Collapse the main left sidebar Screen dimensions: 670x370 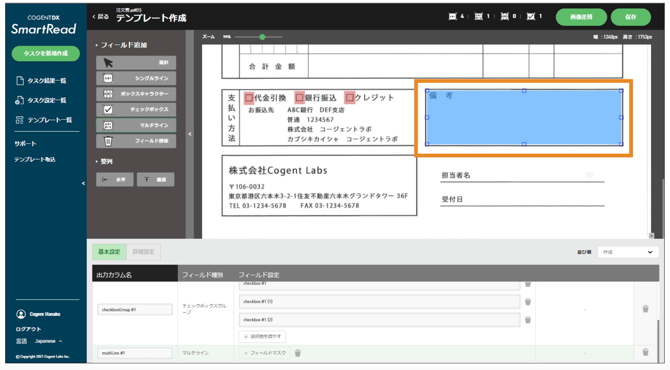pyautogui.click(x=83, y=183)
